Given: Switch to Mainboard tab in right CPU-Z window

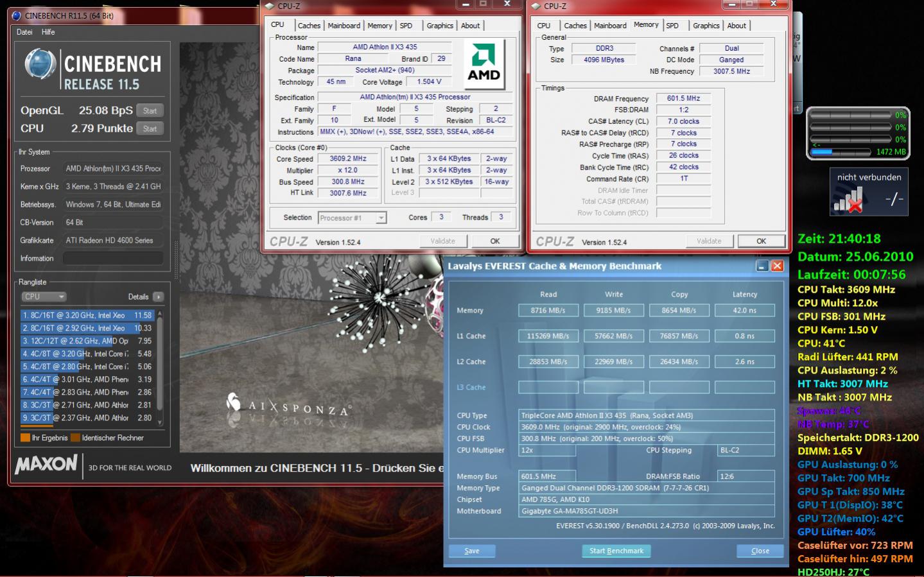Looking at the screenshot, I should [x=610, y=26].
